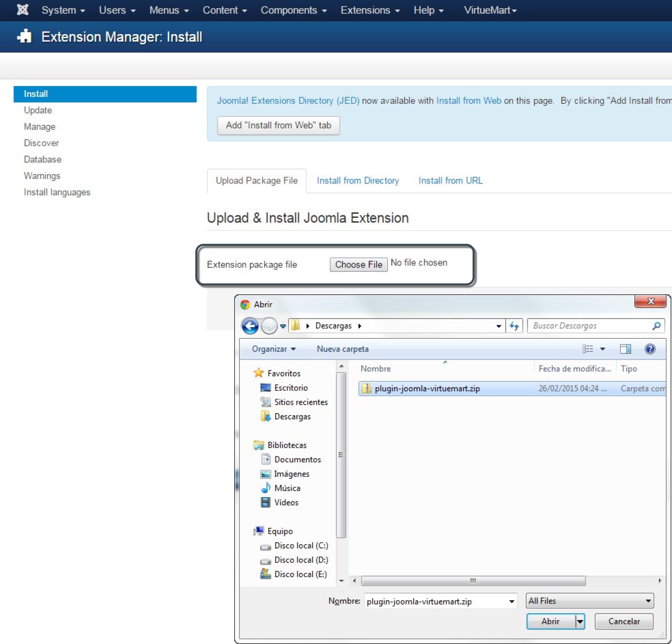The height and width of the screenshot is (644, 672).
Task: Switch to Upload Package File tab
Action: click(256, 180)
